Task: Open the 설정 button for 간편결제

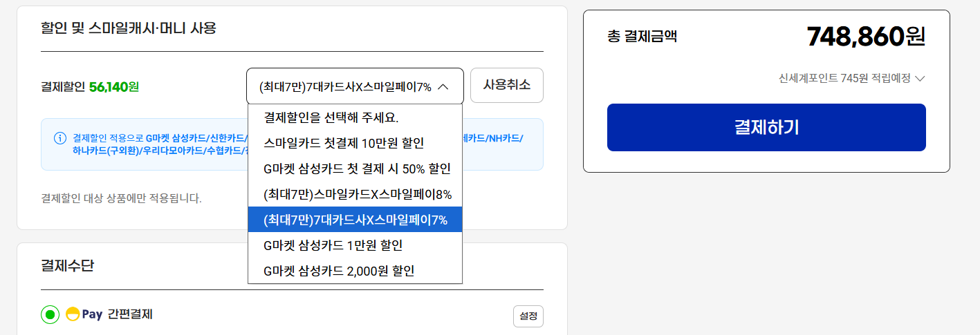Action: click(528, 316)
